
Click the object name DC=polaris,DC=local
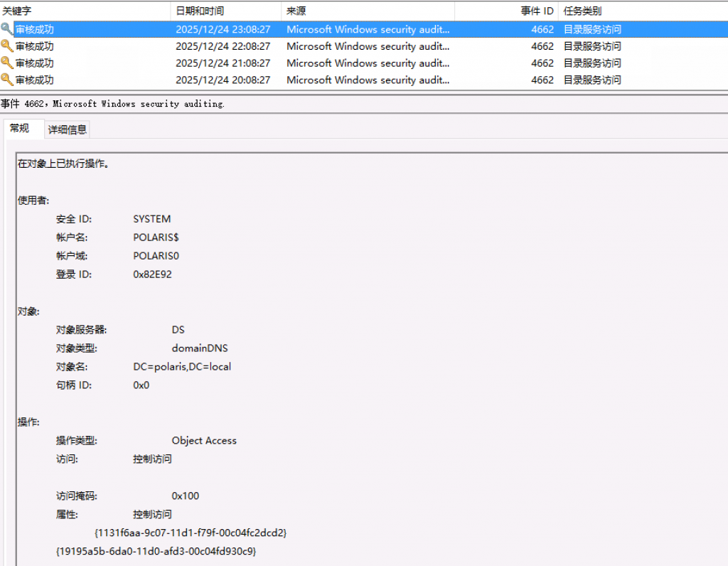pyautogui.click(x=182, y=367)
